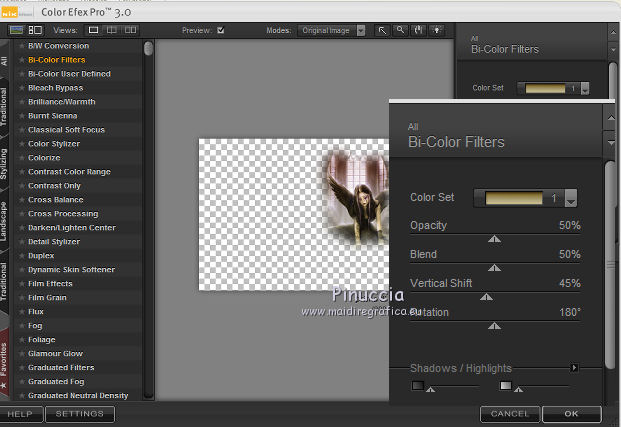The width and height of the screenshot is (621, 427).
Task: Select Bi-Color User Defined filter
Action: point(69,74)
